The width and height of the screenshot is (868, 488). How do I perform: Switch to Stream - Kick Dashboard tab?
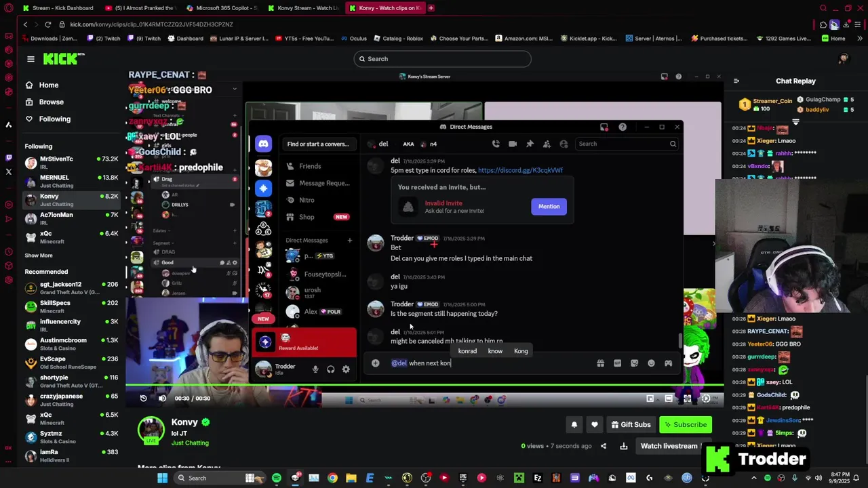[58, 8]
